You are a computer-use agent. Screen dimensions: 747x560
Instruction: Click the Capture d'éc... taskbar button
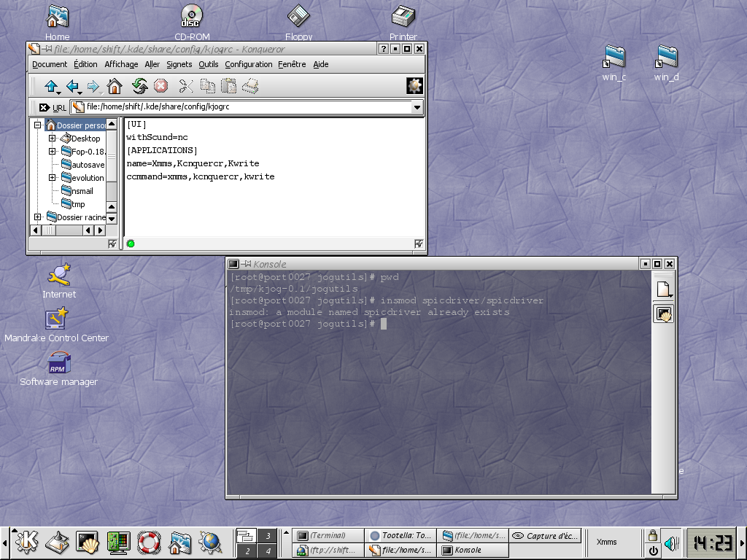pos(545,536)
